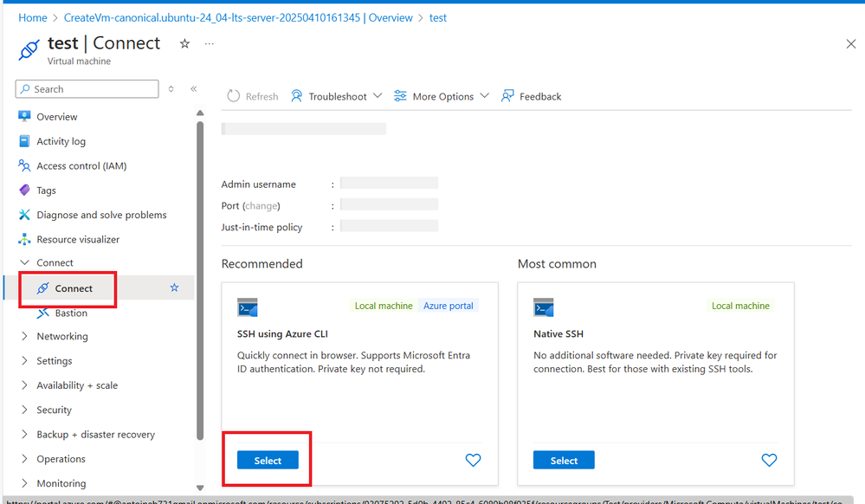Open the More Options dropdown arrow

(484, 95)
